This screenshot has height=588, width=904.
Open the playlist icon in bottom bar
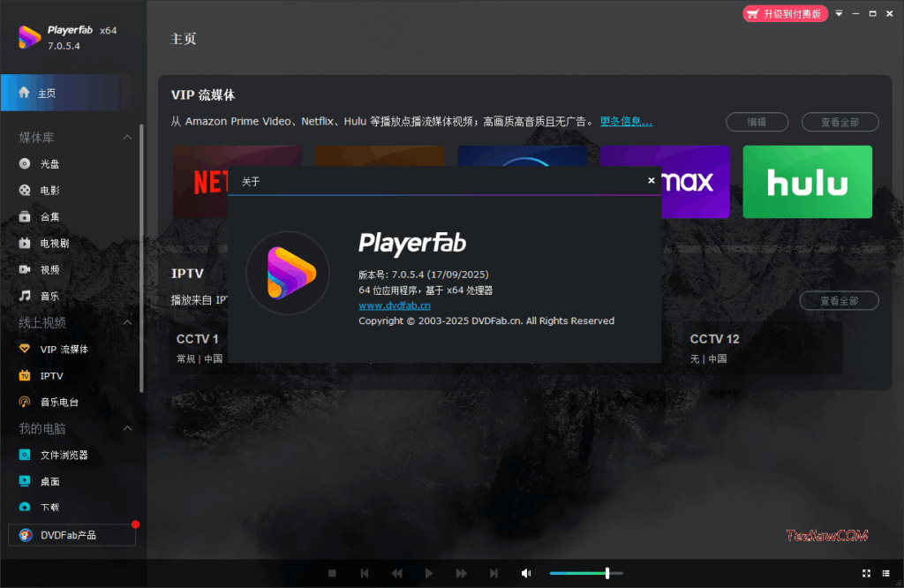(886, 573)
